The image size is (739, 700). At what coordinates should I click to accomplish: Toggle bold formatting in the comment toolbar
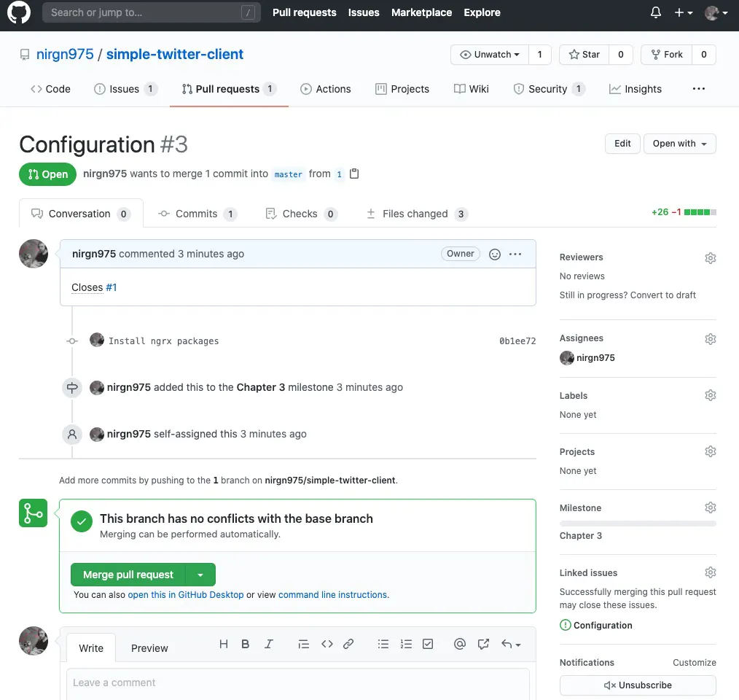point(246,644)
